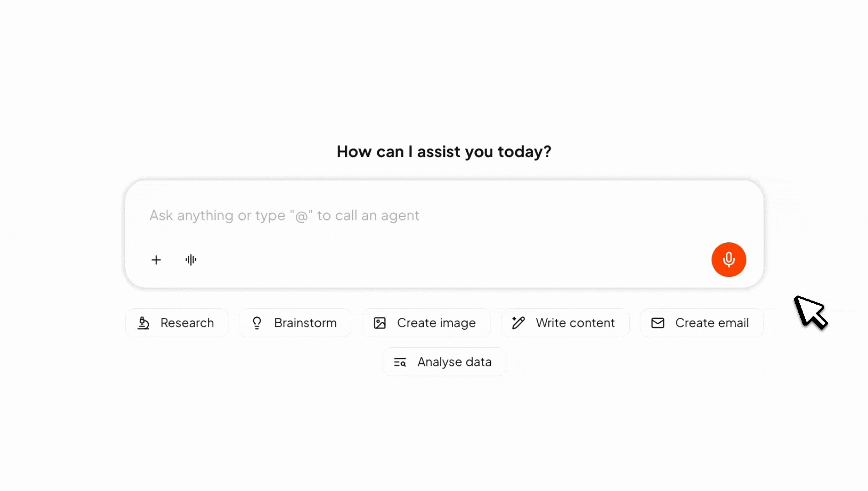
Task: Start the Create image prompt label
Action: coord(436,323)
